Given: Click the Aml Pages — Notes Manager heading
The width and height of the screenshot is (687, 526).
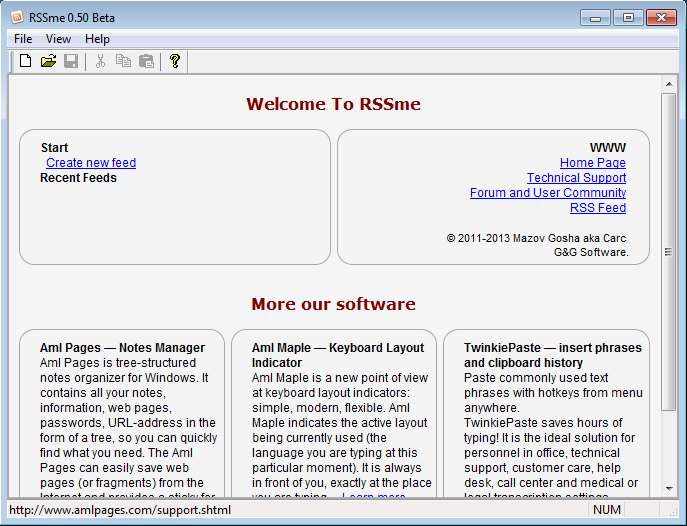Looking at the screenshot, I should click(122, 348).
